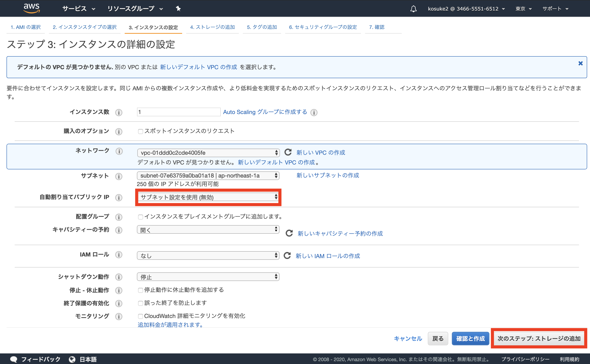The height and width of the screenshot is (364, 590).
Task: Check インスタンスをプレイスメントグループに追加します
Action: [x=140, y=217]
